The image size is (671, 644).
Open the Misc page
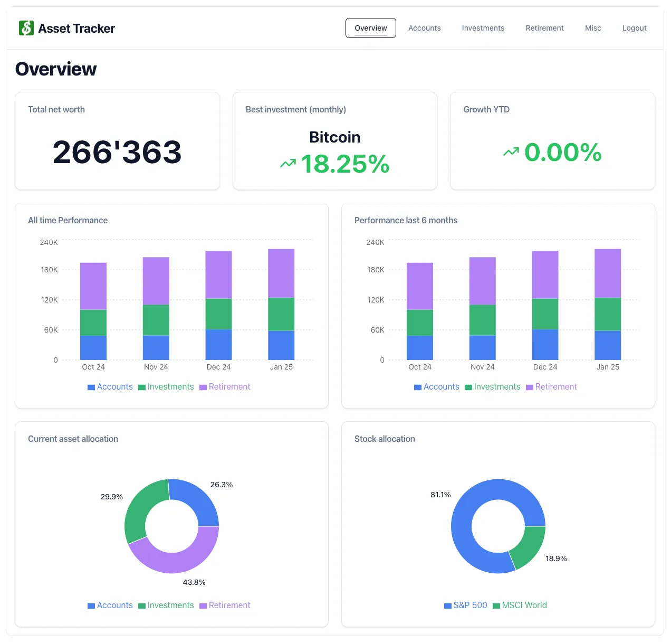(593, 28)
